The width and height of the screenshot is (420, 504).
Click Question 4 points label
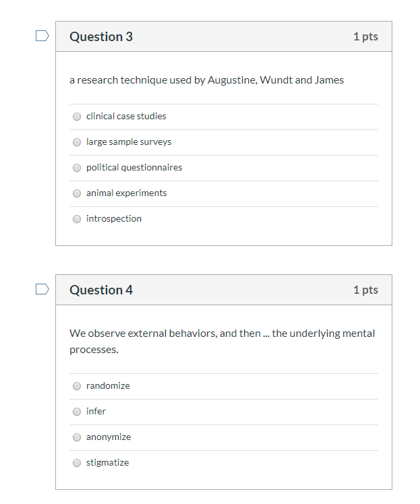pyautogui.click(x=365, y=290)
